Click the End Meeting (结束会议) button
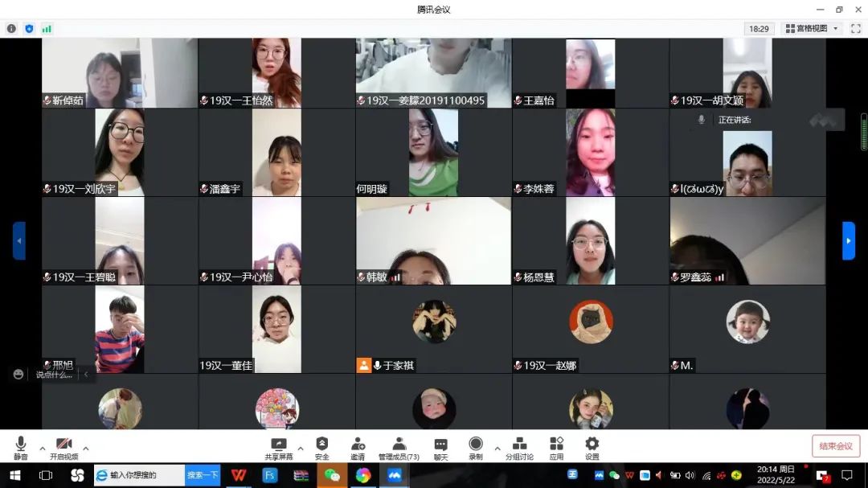 (x=836, y=446)
